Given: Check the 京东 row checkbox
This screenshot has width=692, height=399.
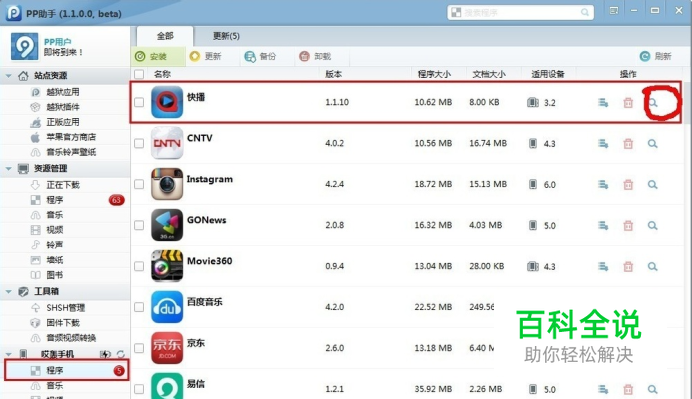Looking at the screenshot, I should tap(139, 348).
